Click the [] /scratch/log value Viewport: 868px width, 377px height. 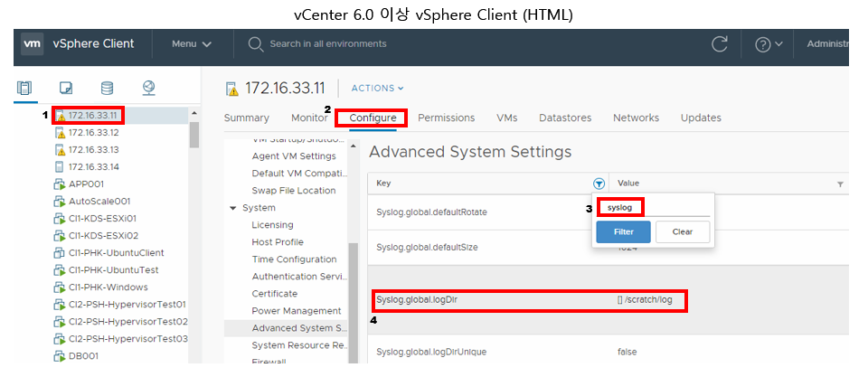click(x=645, y=299)
